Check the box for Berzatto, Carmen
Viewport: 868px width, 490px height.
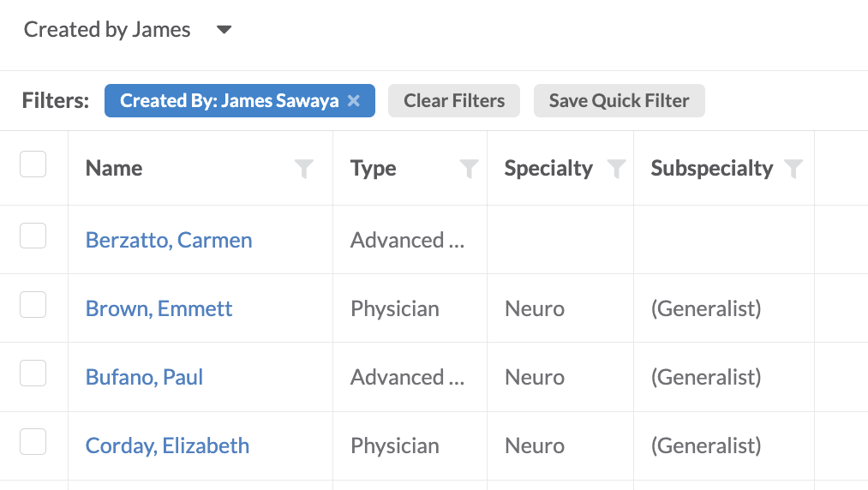(33, 236)
